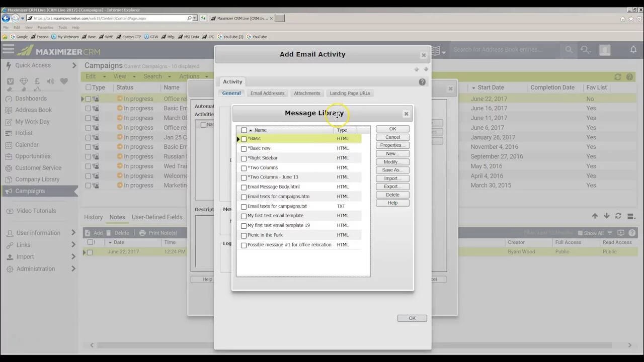Click the Hotlist sidebar icon
The image size is (644, 362).
pos(9,133)
